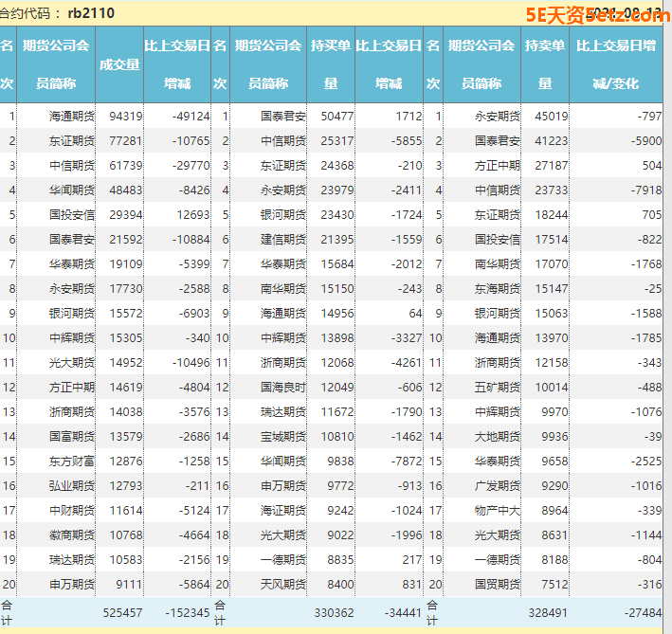This screenshot has height=634, width=672.
Task: Click short position value 18244
Action: 552,214
